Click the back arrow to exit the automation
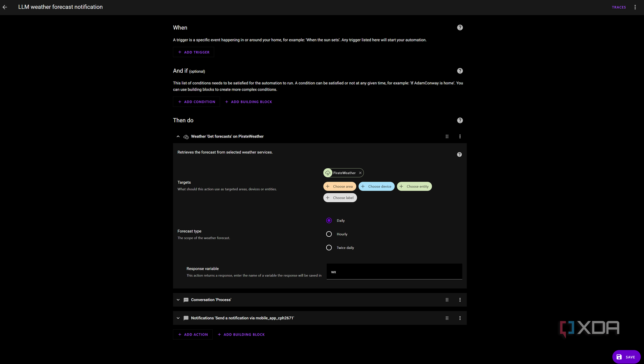This screenshot has height=364, width=644. (x=5, y=7)
